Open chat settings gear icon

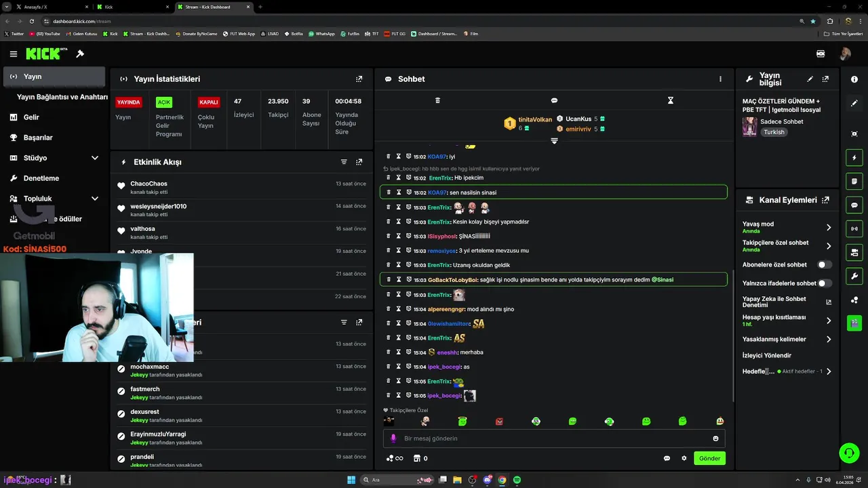(684, 458)
